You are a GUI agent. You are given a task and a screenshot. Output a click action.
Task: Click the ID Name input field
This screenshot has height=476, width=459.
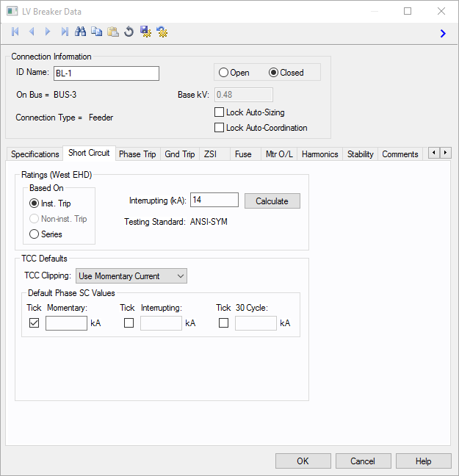[x=106, y=73]
